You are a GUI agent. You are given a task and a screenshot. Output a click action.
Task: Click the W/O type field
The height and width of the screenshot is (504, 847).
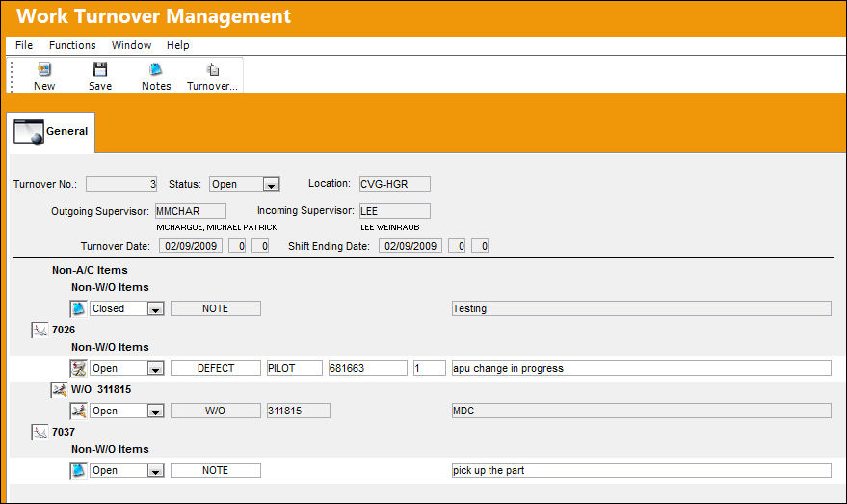pyautogui.click(x=216, y=411)
